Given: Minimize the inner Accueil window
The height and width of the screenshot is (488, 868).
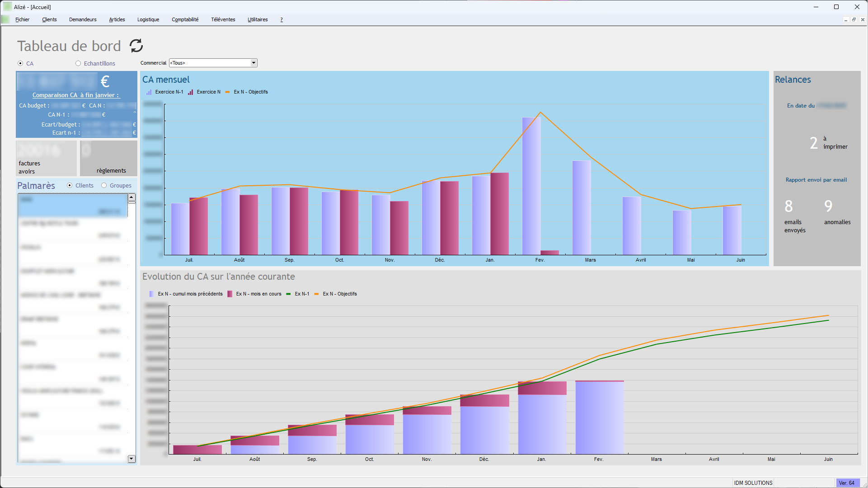Looking at the screenshot, I should (x=845, y=19).
